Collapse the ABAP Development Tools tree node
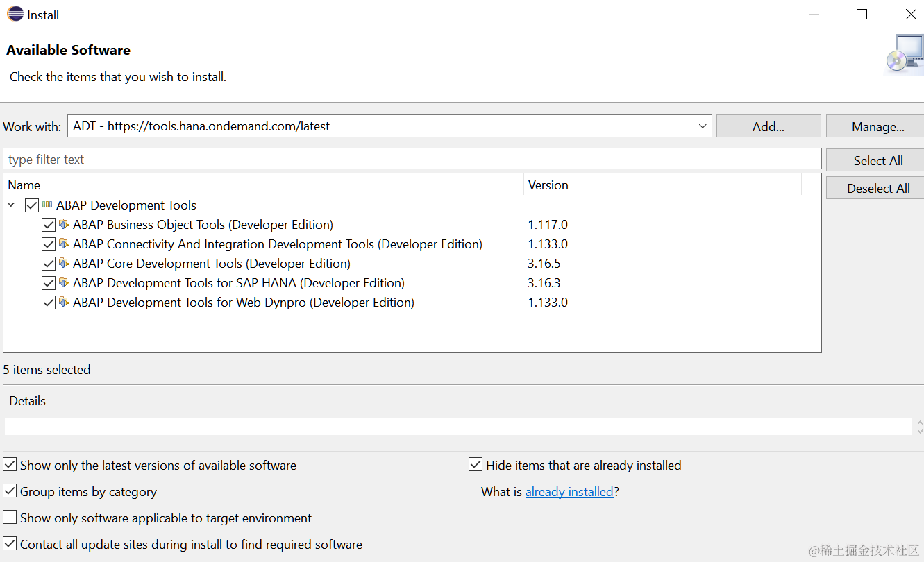 click(11, 205)
